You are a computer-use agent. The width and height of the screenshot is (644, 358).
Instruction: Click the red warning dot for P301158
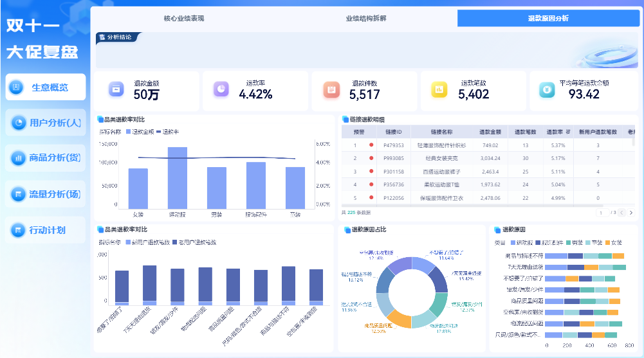pos(371,172)
